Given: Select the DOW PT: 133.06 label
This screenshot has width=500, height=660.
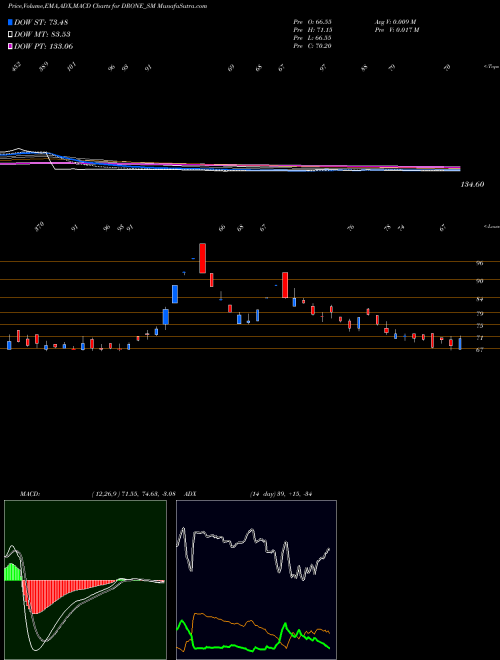Looking at the screenshot, I should [x=44, y=46].
